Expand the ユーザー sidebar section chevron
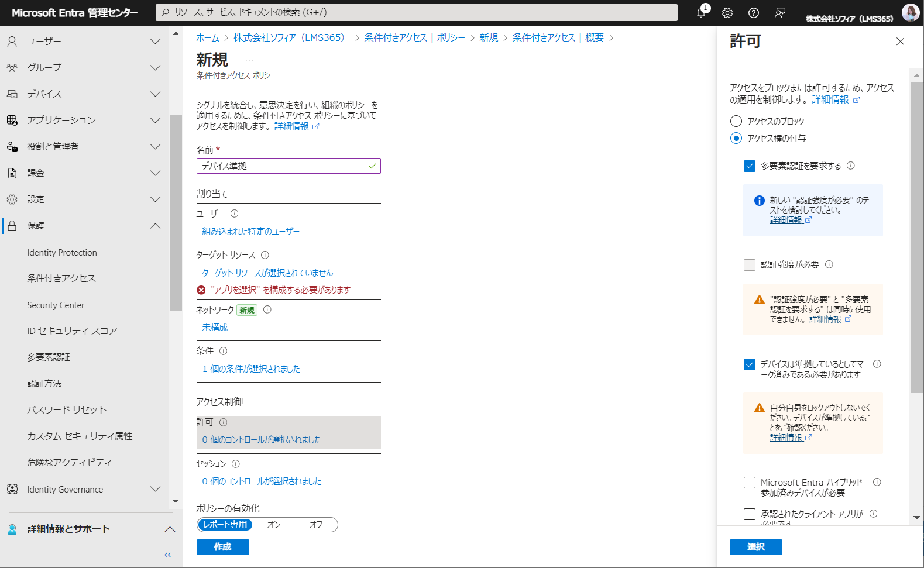Image resolution: width=924 pixels, height=568 pixels. pyautogui.click(x=155, y=42)
